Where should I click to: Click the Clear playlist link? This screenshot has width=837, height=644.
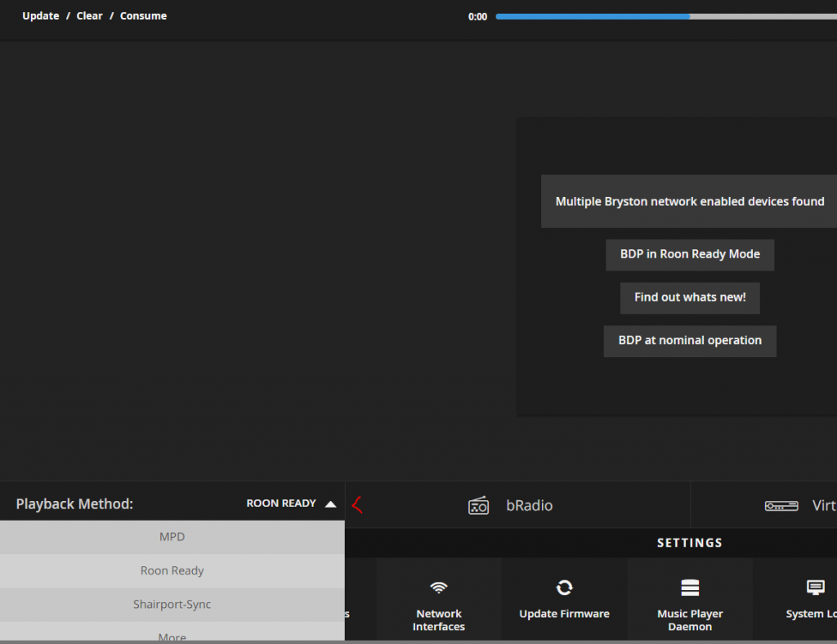[x=89, y=16]
